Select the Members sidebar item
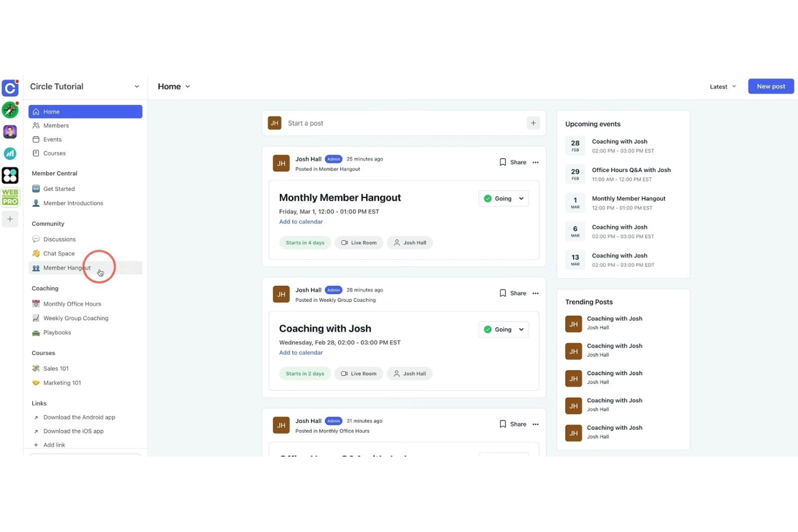This screenshot has width=798, height=532. [56, 125]
